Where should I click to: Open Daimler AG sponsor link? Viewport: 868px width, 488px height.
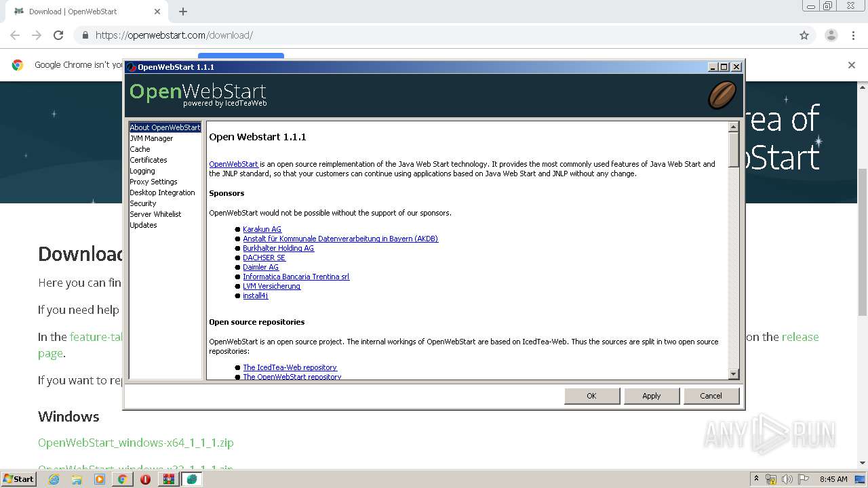pyautogui.click(x=260, y=267)
